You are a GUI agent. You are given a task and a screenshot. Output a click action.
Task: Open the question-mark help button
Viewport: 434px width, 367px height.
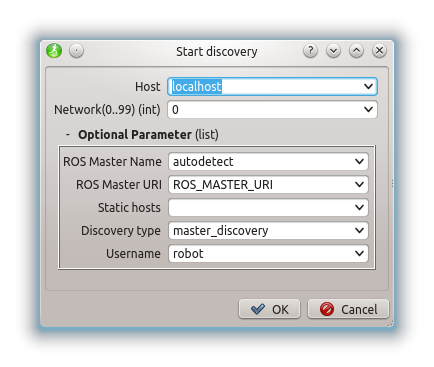tap(310, 51)
